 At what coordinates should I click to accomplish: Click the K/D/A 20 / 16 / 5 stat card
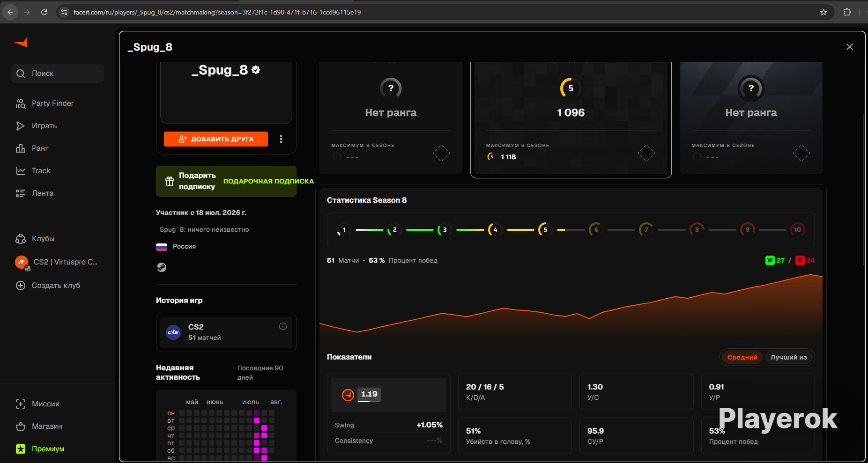515,392
